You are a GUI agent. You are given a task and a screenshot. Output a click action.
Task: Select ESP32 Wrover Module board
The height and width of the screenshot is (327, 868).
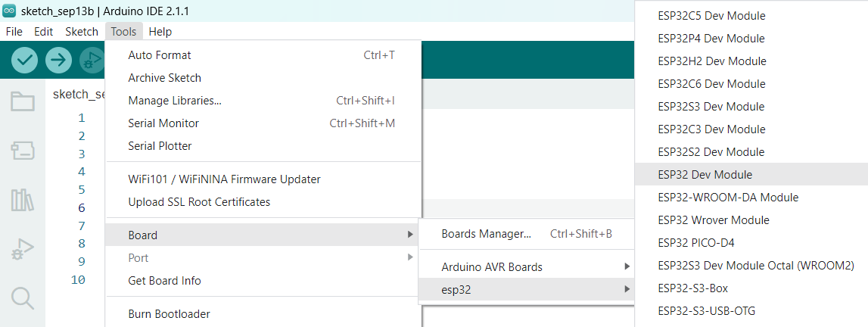coord(751,220)
